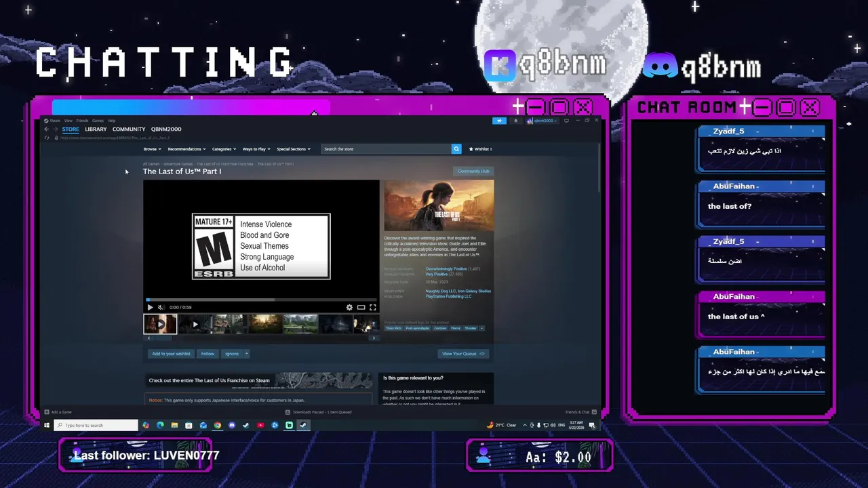Click the video progress bar

coord(261,300)
